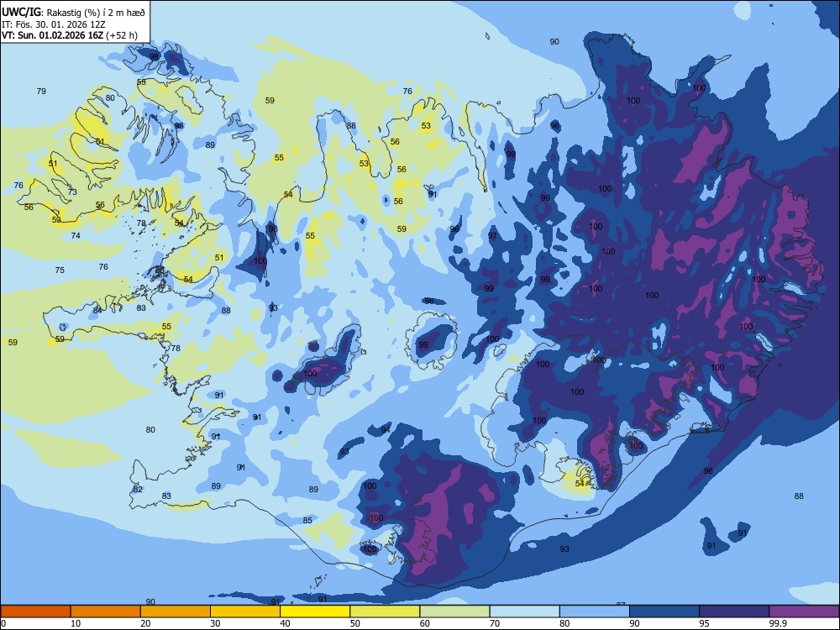Click the '94' humidity value on the map
This screenshot has height=630, width=840.
point(386,429)
